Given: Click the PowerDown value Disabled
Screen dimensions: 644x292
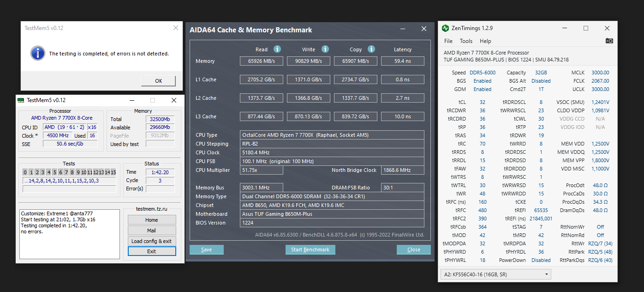Looking at the screenshot, I should click(541, 260).
